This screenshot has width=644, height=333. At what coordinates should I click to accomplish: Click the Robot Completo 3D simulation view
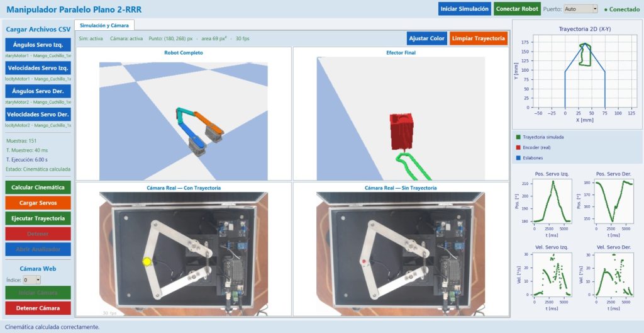pyautogui.click(x=184, y=121)
